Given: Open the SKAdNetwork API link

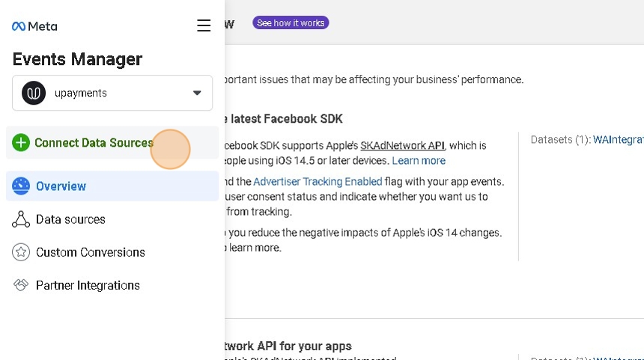Looking at the screenshot, I should (402, 145).
